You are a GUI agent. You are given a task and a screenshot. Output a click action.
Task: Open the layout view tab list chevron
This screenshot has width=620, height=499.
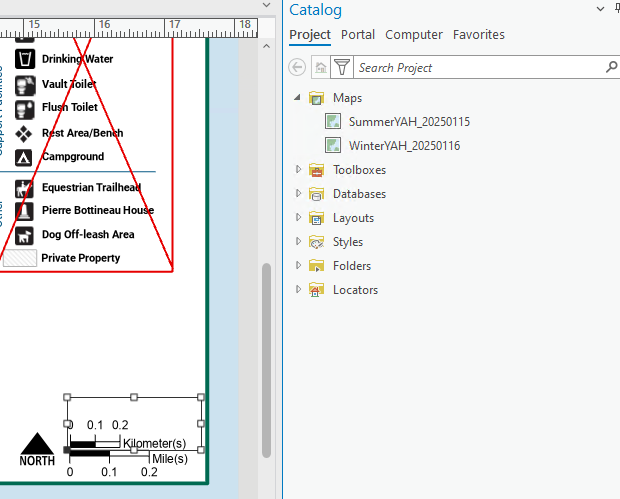(267, 5)
